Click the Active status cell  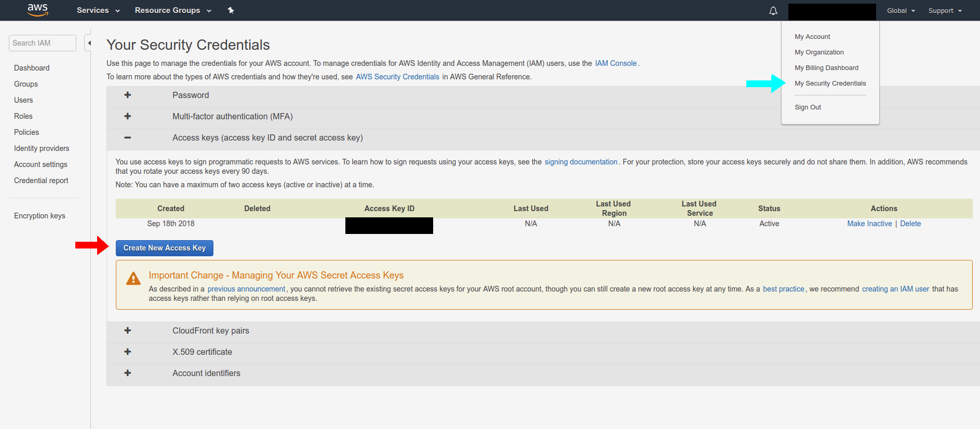(x=769, y=224)
